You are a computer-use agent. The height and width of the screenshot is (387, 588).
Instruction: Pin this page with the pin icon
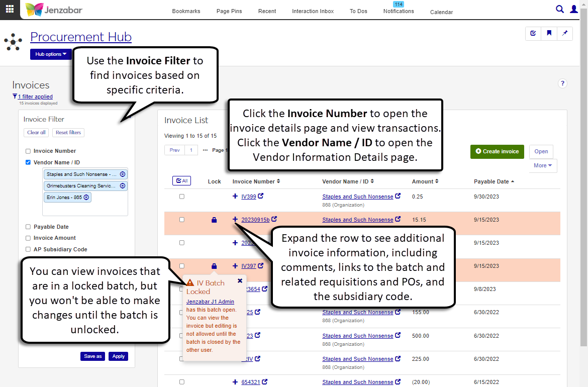click(565, 33)
